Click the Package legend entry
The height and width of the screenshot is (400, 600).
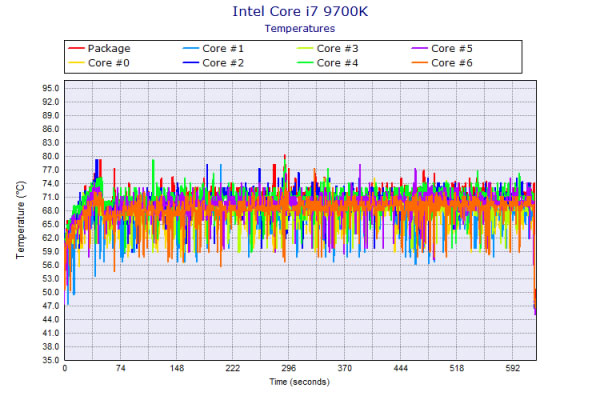[99, 49]
